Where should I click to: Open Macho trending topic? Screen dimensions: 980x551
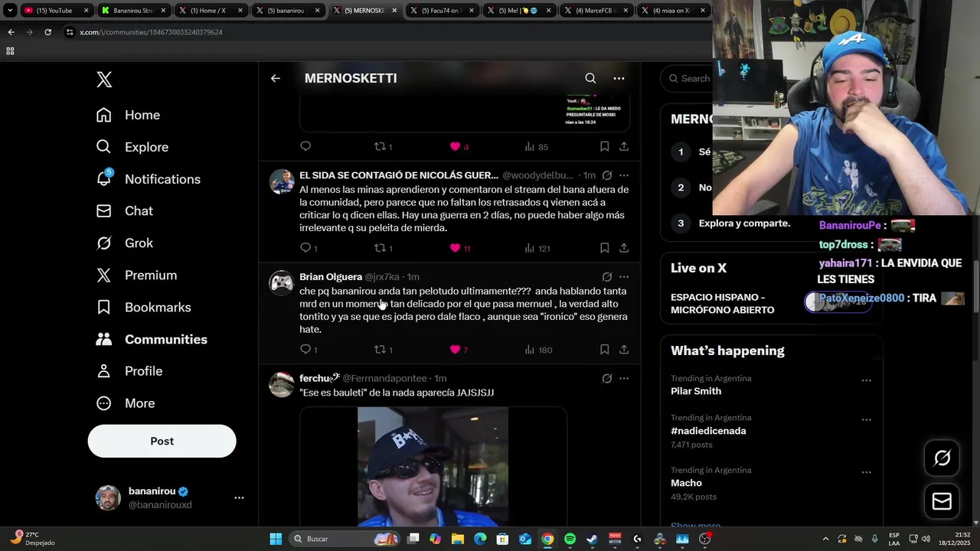pos(686,483)
